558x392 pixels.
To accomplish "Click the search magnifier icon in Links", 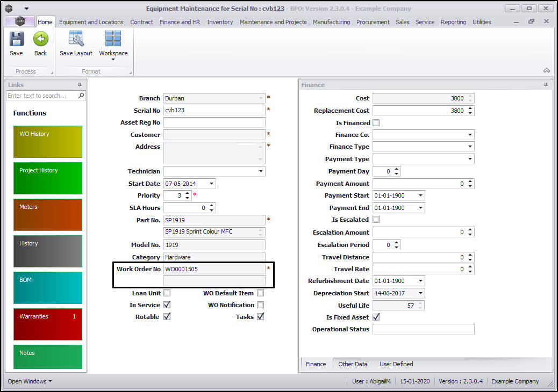I will (x=81, y=96).
